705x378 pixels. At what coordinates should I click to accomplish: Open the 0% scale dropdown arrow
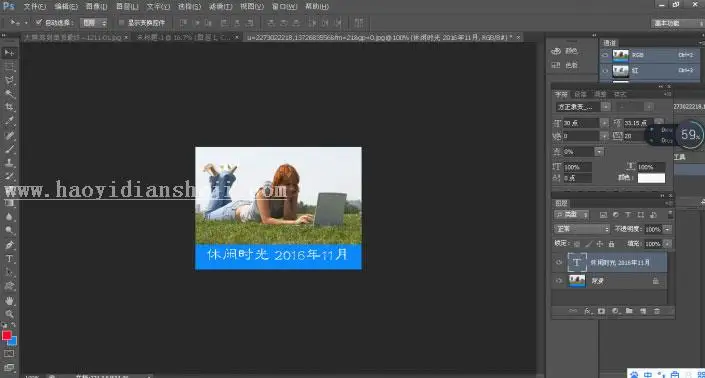tap(599, 152)
